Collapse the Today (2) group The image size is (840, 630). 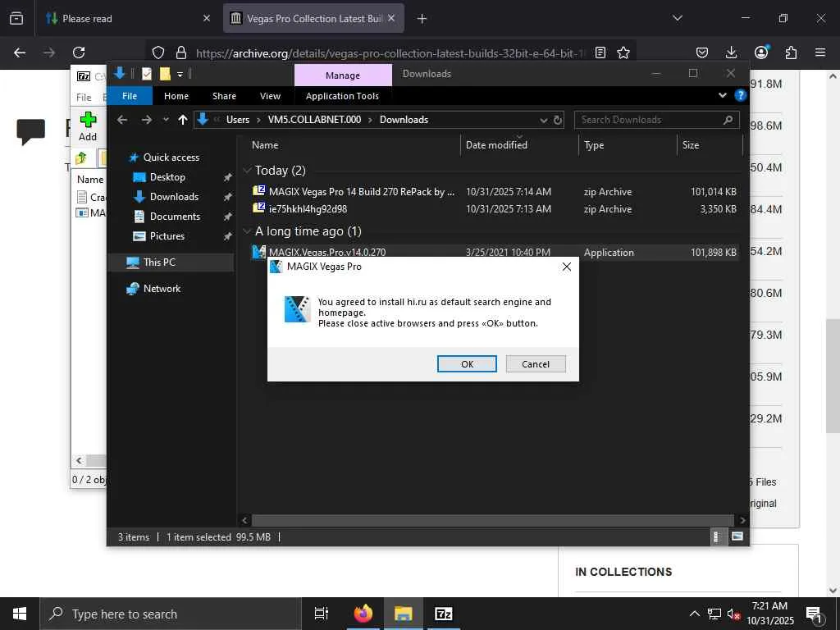(247, 171)
